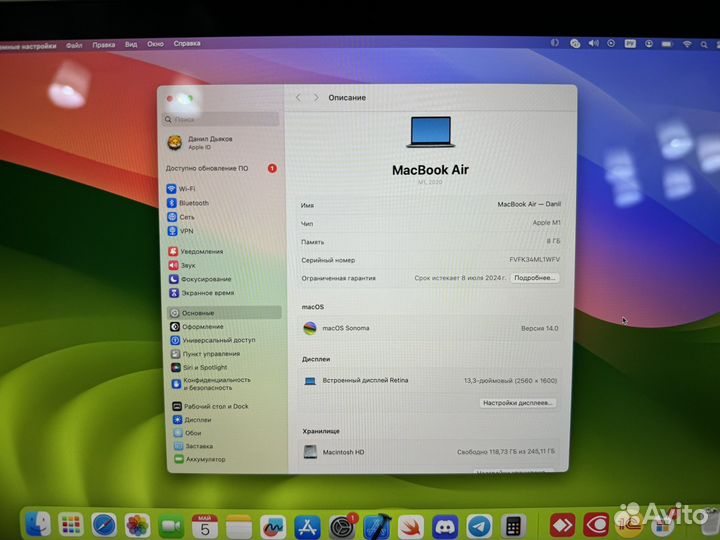Open the Правка menu
The height and width of the screenshot is (540, 720).
point(104,45)
